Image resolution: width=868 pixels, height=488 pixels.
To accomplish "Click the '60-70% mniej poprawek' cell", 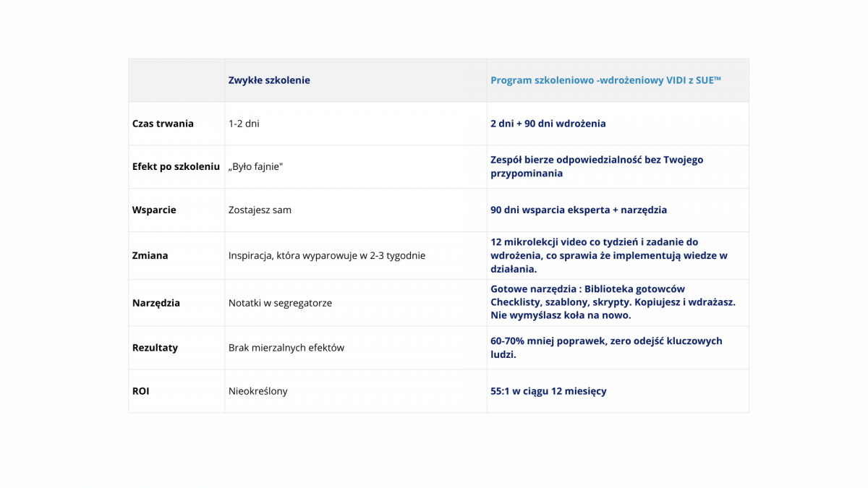I will click(605, 348).
